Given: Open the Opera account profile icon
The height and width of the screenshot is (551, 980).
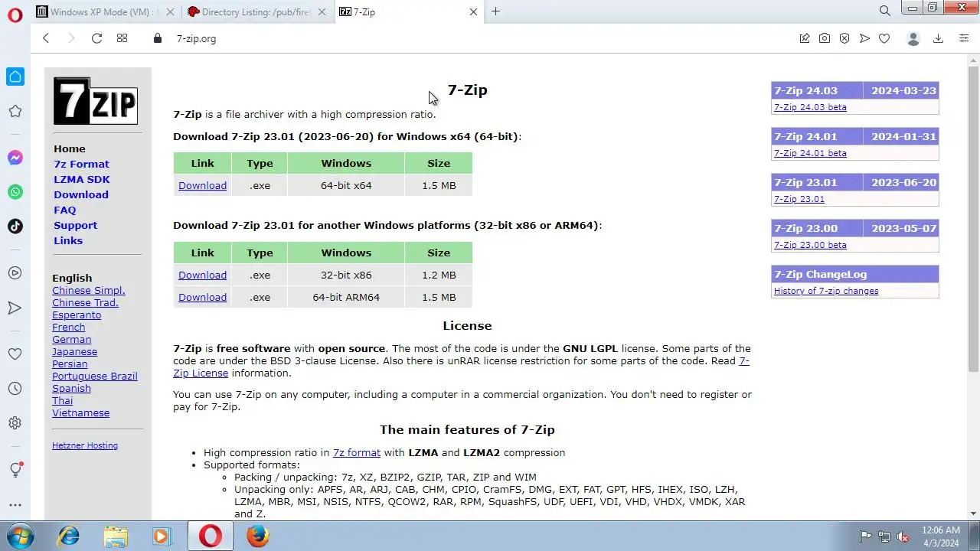Looking at the screenshot, I should click(913, 38).
